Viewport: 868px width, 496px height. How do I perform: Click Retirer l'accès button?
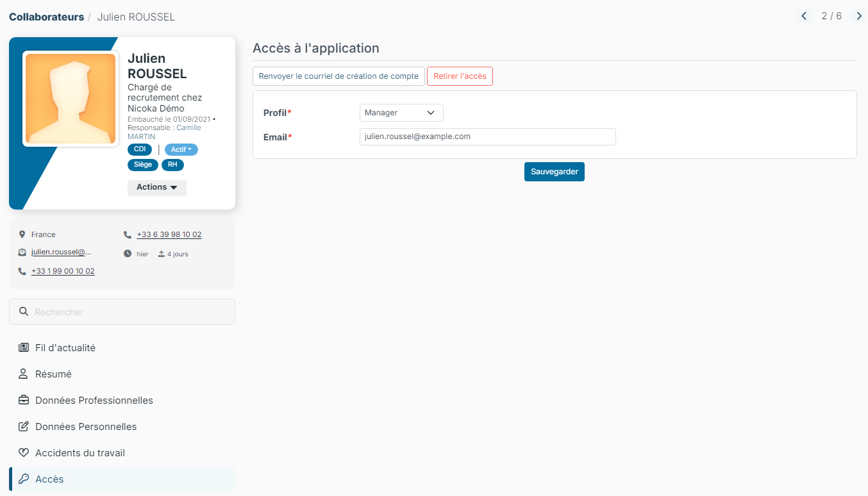460,76
